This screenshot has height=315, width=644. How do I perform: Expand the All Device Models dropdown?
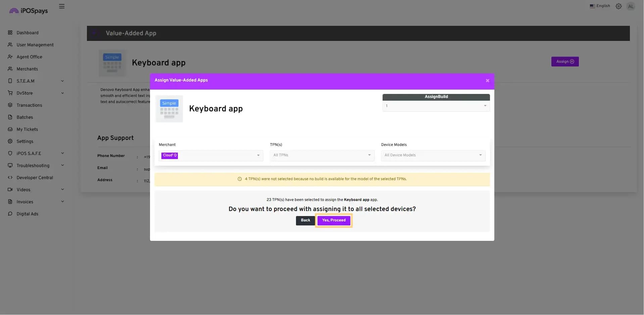433,155
